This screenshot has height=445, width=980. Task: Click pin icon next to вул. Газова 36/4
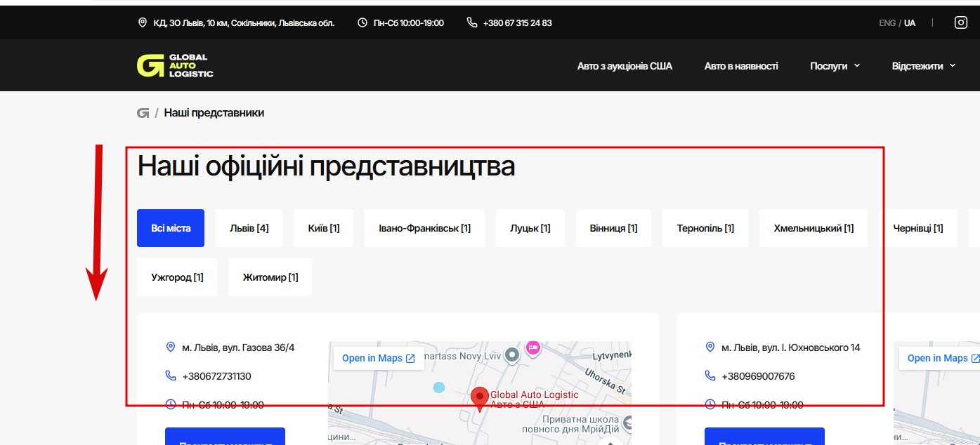[170, 347]
